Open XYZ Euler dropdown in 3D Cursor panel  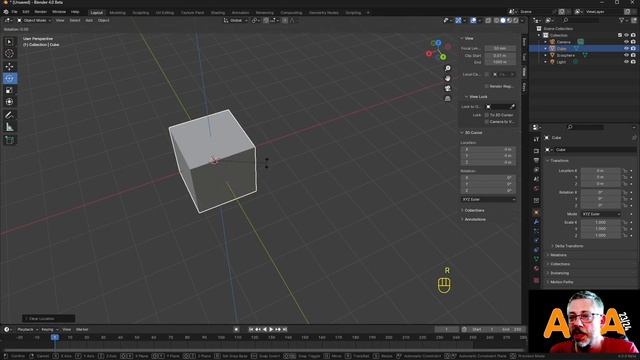tap(488, 200)
